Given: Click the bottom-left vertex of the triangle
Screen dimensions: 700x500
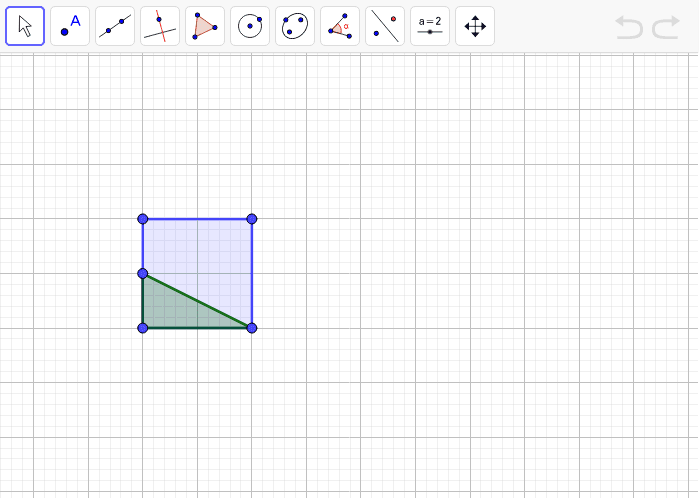Looking at the screenshot, I should (142, 328).
